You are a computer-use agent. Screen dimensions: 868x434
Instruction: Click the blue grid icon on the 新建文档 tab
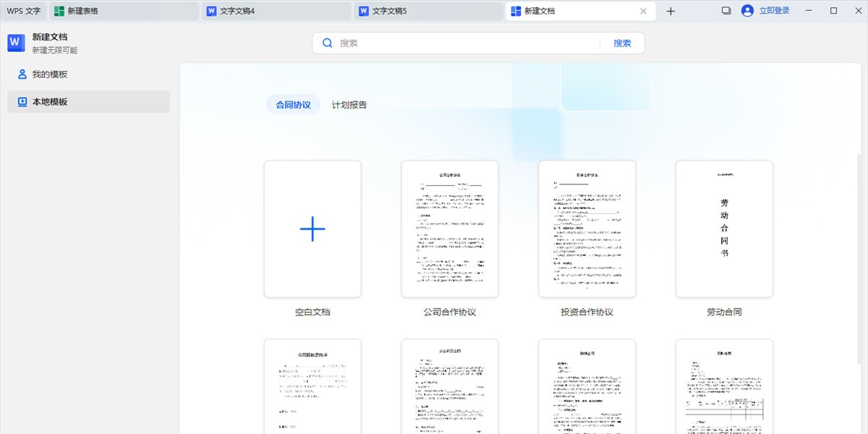(x=516, y=11)
